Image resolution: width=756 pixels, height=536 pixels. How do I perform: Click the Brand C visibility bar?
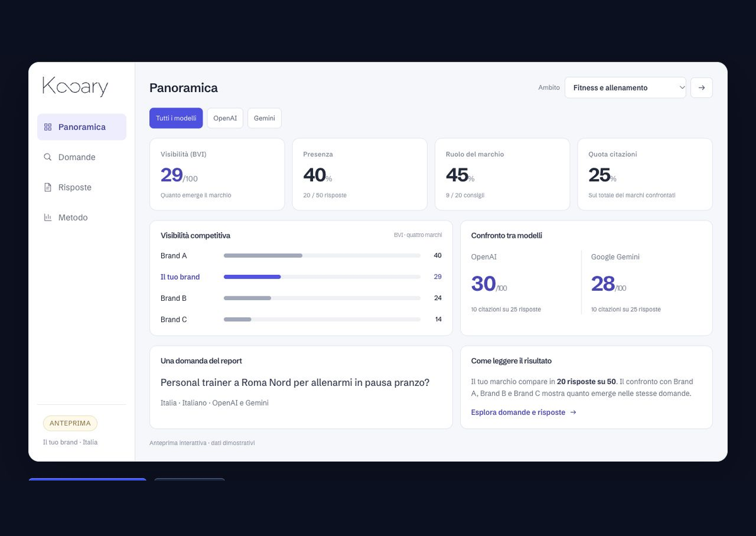[322, 320]
